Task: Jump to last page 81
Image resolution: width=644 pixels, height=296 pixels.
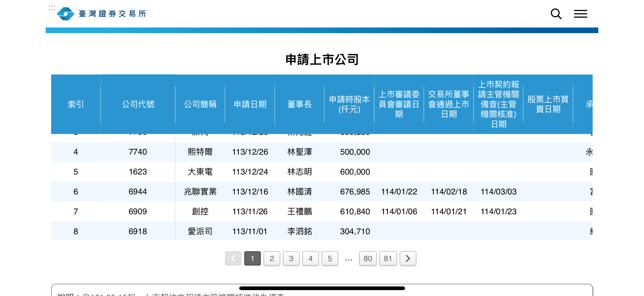Action: pos(388,258)
